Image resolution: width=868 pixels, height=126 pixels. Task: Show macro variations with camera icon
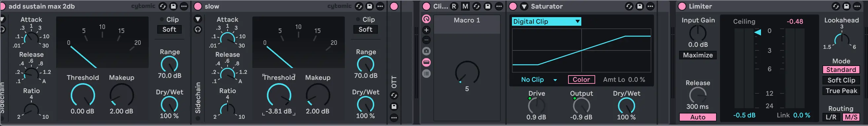426,51
